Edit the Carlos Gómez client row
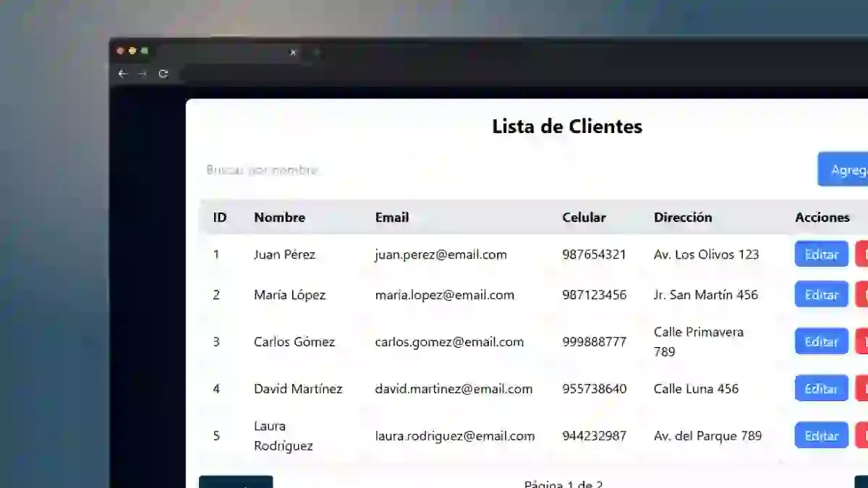 coord(822,341)
